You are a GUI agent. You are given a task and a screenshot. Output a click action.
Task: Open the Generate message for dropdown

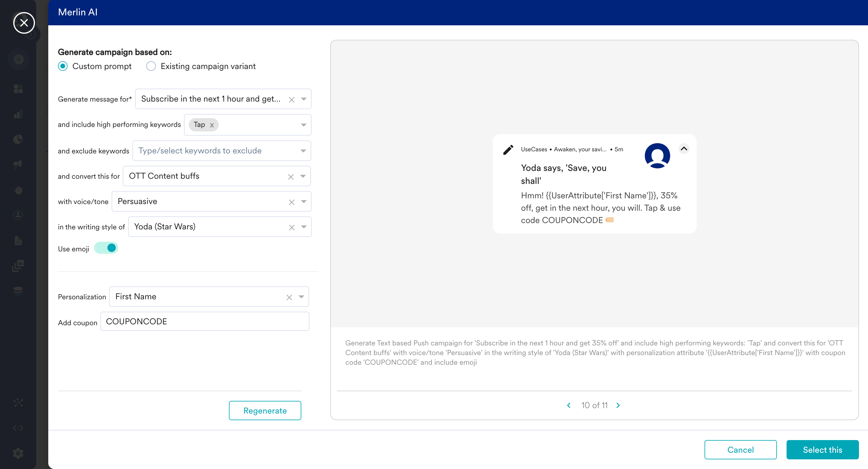[x=304, y=99]
